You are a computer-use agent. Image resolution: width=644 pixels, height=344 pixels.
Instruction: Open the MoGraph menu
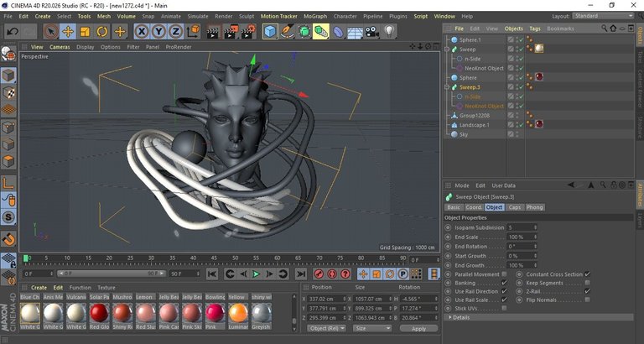click(x=315, y=17)
